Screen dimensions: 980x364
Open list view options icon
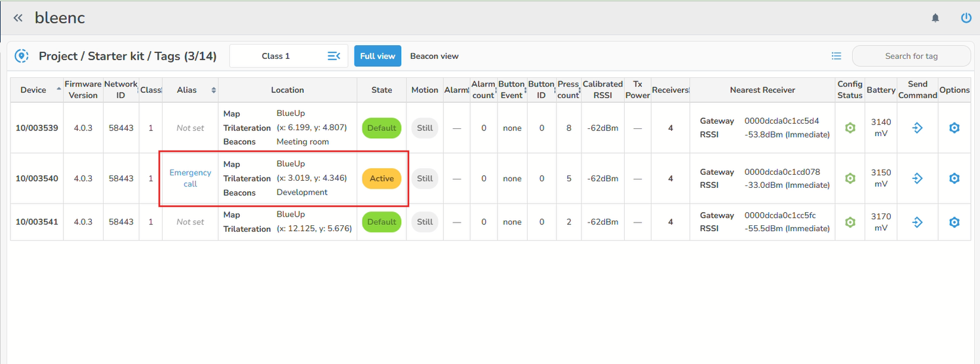click(836, 56)
